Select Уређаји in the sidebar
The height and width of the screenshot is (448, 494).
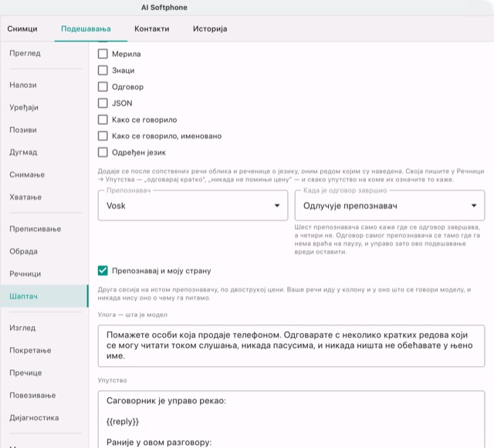pos(44,107)
